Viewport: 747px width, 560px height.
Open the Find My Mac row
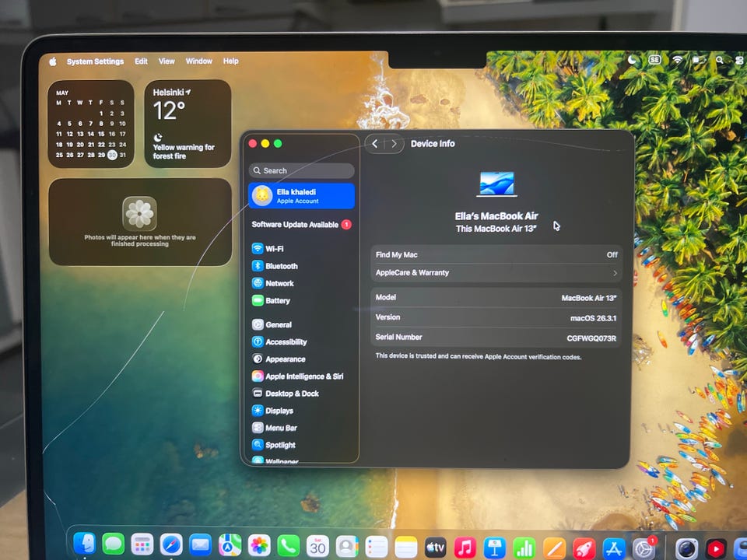pos(496,255)
